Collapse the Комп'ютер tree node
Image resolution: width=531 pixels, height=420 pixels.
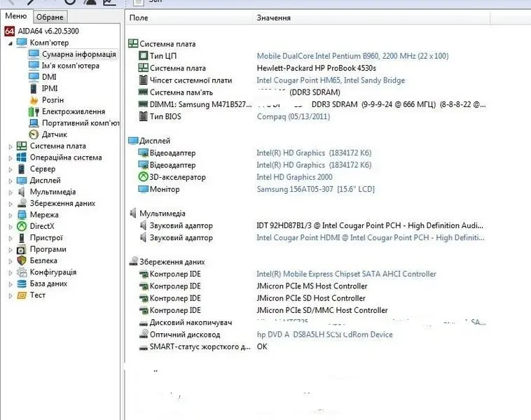(x=11, y=43)
